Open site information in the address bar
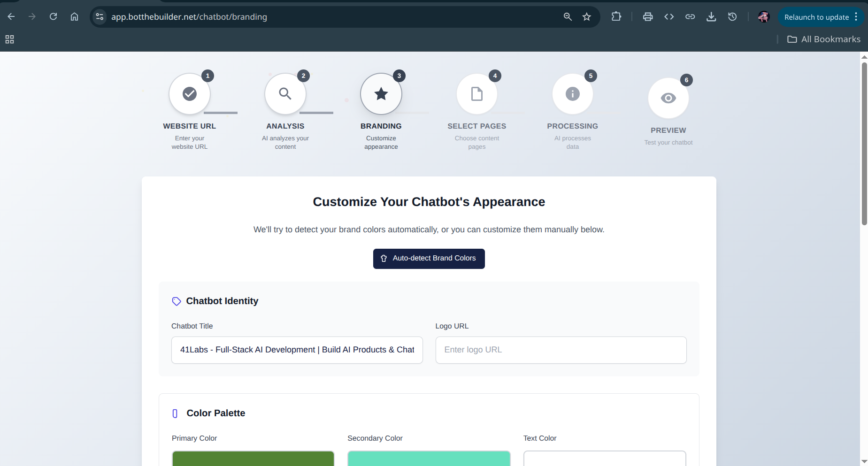Screen dimensions: 868x466 99,16
